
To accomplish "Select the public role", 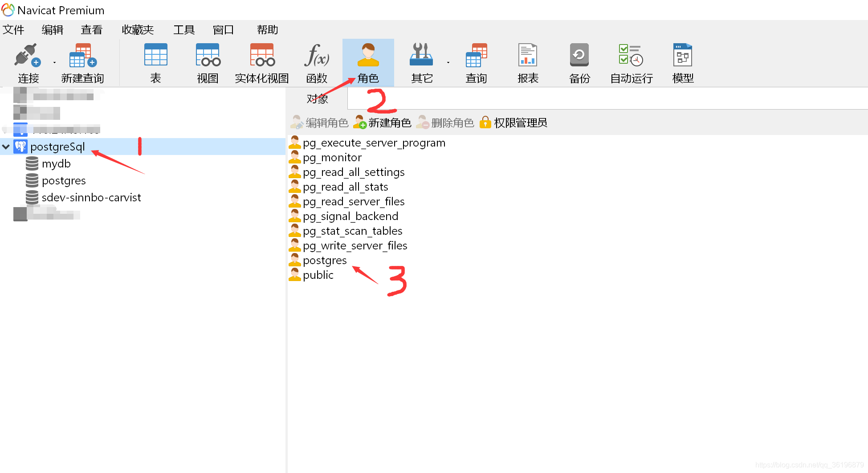I will coord(318,275).
